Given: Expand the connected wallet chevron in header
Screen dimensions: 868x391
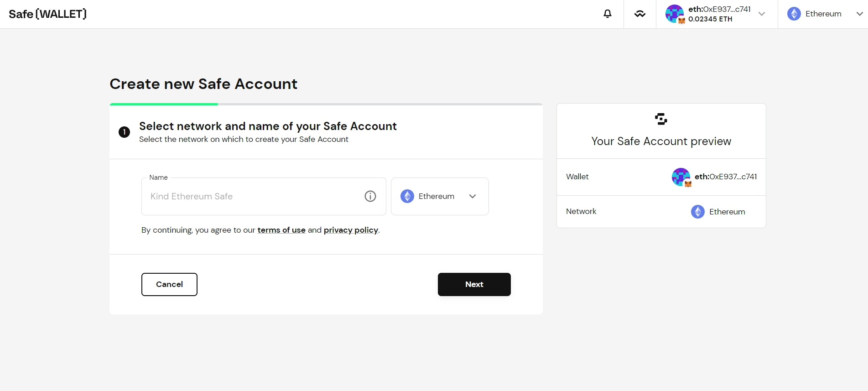Looking at the screenshot, I should (762, 14).
